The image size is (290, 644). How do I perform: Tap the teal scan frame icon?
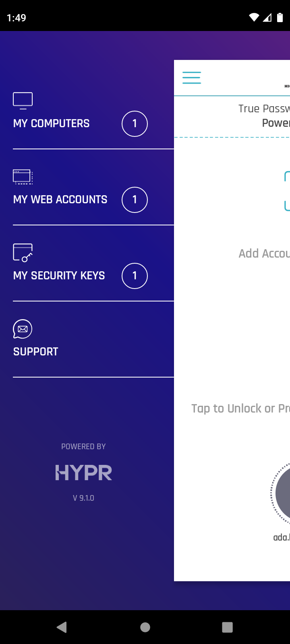click(287, 191)
